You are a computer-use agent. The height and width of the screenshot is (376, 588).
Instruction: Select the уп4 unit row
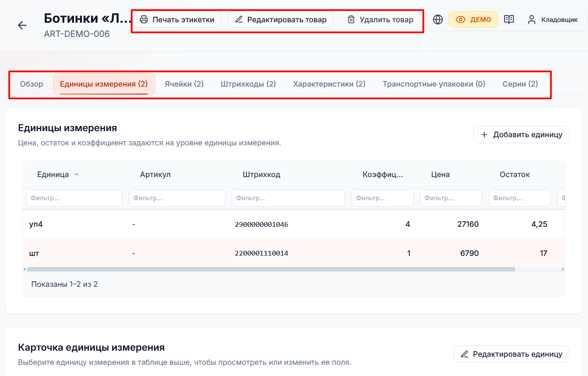[x=294, y=224]
